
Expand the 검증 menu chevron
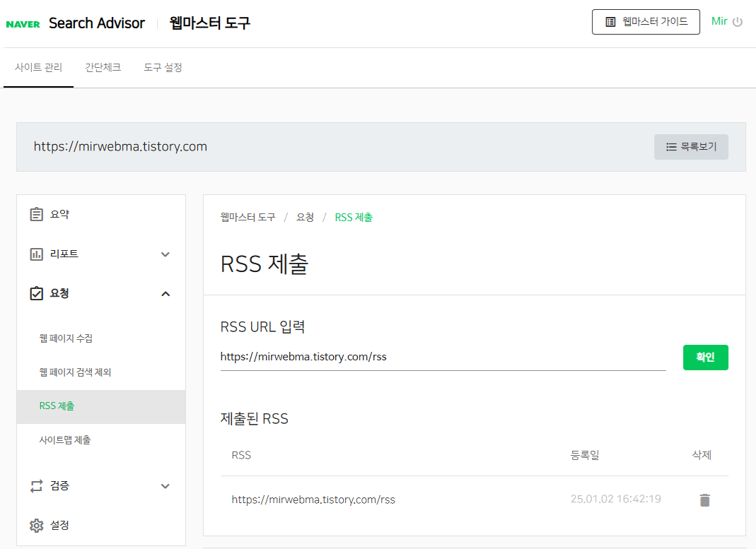click(165, 486)
